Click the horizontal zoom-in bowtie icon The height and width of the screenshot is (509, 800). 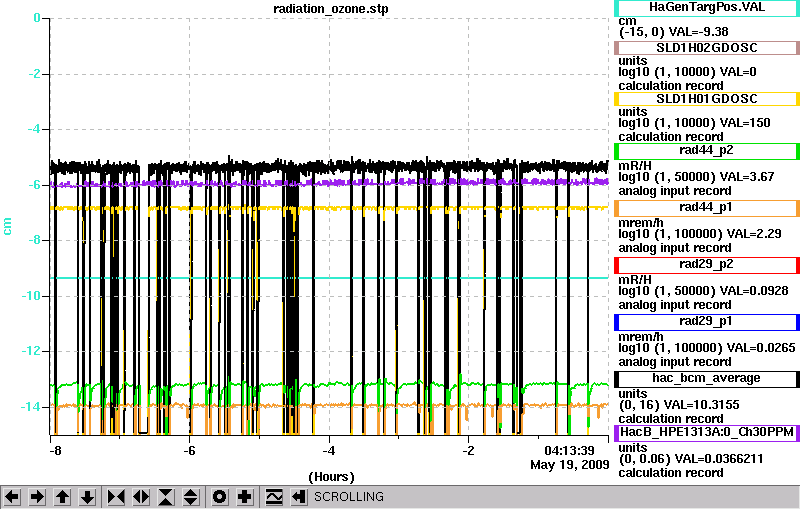(116, 496)
